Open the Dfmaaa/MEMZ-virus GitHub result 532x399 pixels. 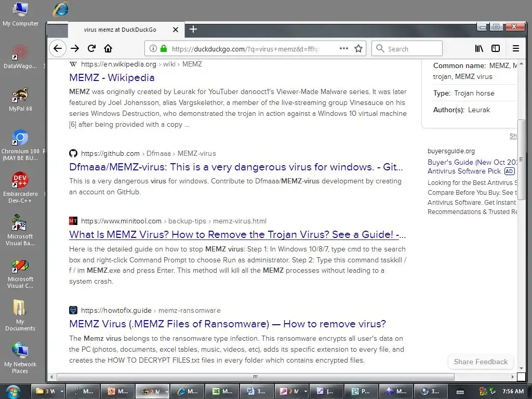(x=236, y=167)
